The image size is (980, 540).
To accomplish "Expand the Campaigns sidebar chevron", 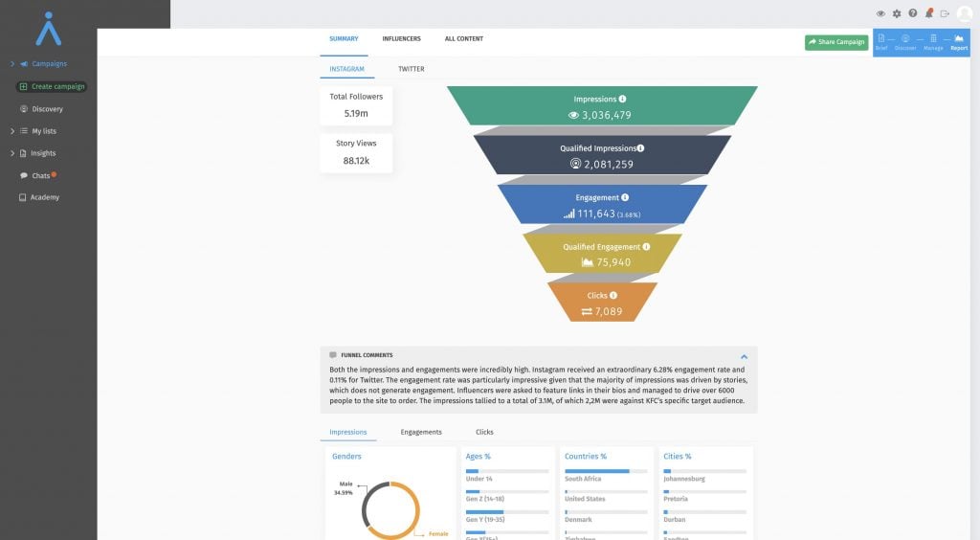I will (x=11, y=64).
